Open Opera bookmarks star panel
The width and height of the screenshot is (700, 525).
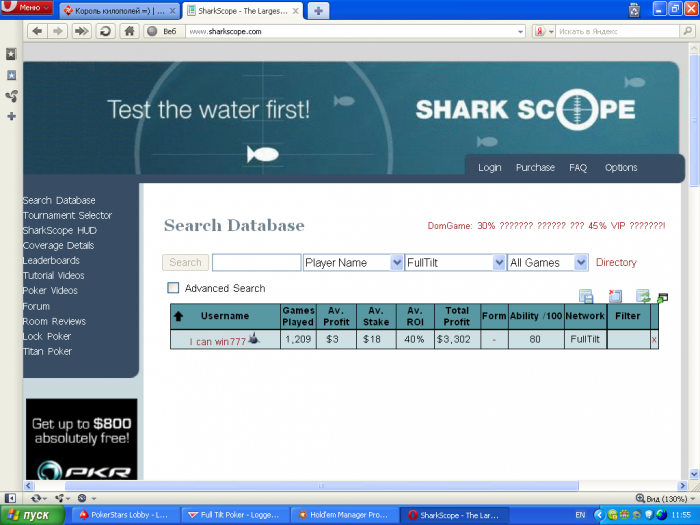pyautogui.click(x=11, y=54)
